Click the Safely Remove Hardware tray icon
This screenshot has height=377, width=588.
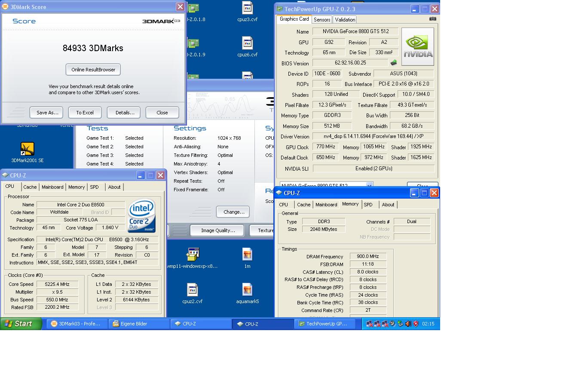pyautogui.click(x=400, y=324)
